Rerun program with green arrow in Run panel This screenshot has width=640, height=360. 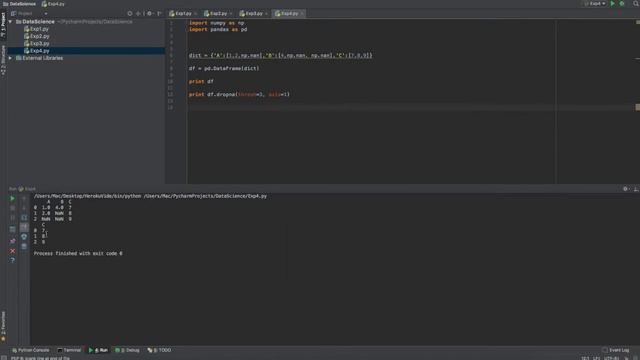click(12, 199)
